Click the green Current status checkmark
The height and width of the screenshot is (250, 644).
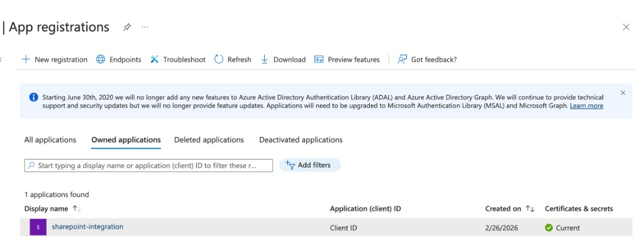(x=548, y=227)
